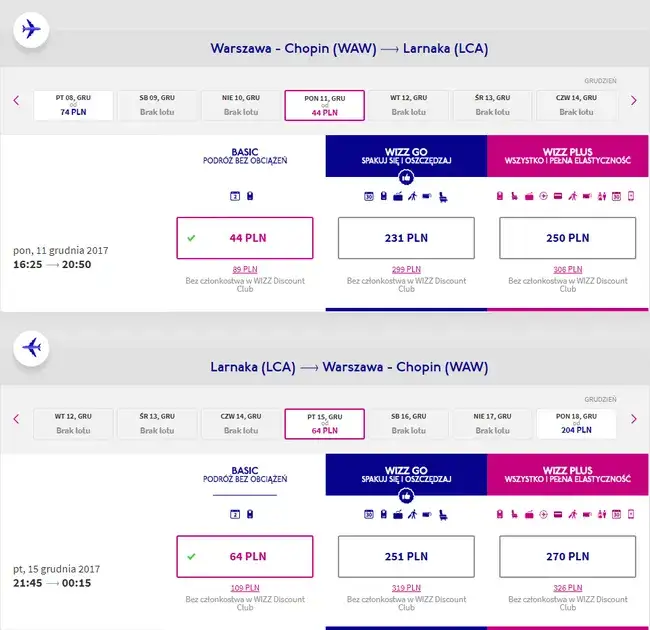Show earlier dates for Warszawa–Larnaka flight
The height and width of the screenshot is (630, 650).
(16, 101)
